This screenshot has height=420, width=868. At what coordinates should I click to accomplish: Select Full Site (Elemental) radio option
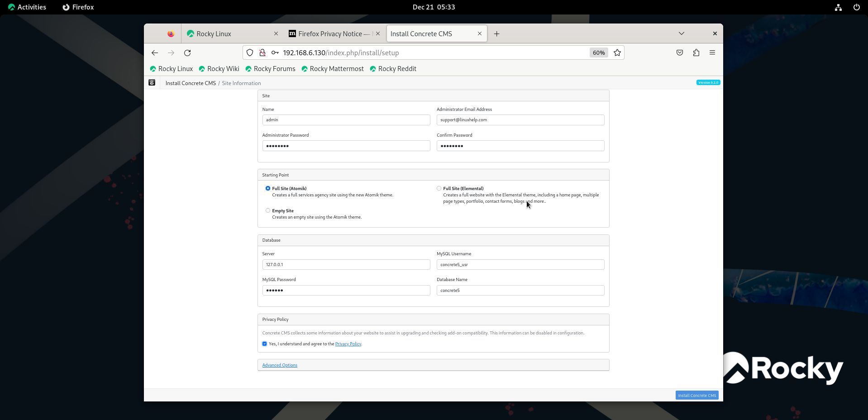(439, 188)
